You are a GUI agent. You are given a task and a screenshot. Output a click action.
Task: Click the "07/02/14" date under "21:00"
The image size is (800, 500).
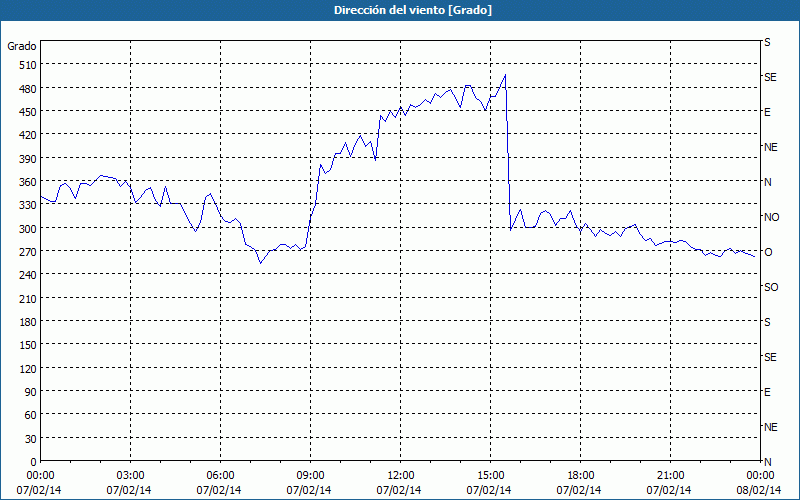(x=669, y=490)
